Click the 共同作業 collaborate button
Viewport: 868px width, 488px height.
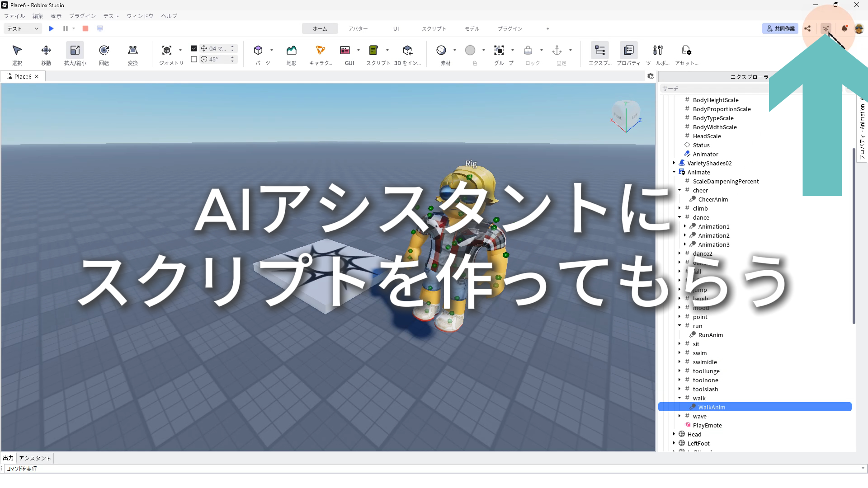[780, 28]
